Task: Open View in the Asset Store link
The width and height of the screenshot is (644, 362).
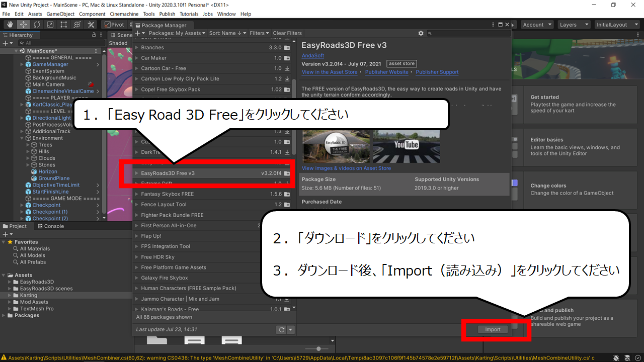Action: (330, 72)
